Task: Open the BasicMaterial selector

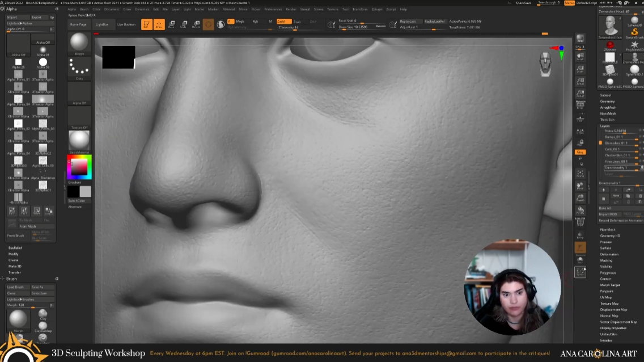Action: 79,142
